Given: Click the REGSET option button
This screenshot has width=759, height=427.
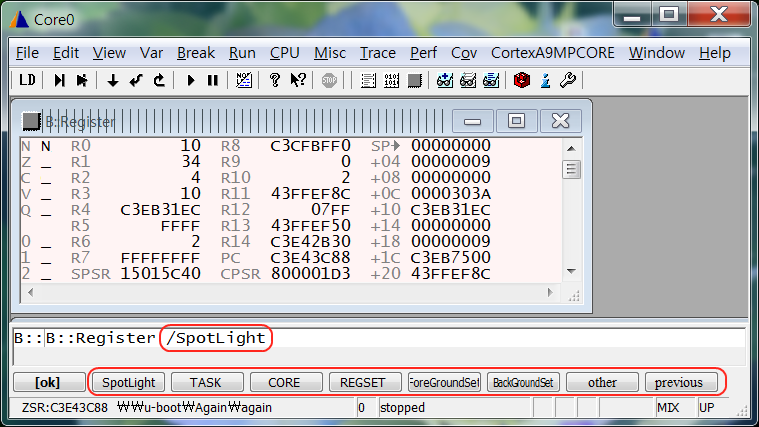Looking at the screenshot, I should click(362, 382).
